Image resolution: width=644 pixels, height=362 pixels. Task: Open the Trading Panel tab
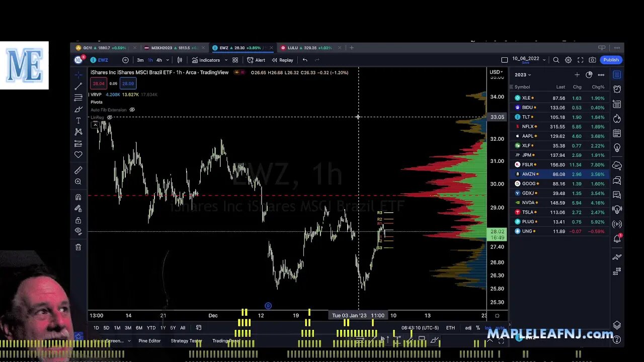tap(225, 341)
